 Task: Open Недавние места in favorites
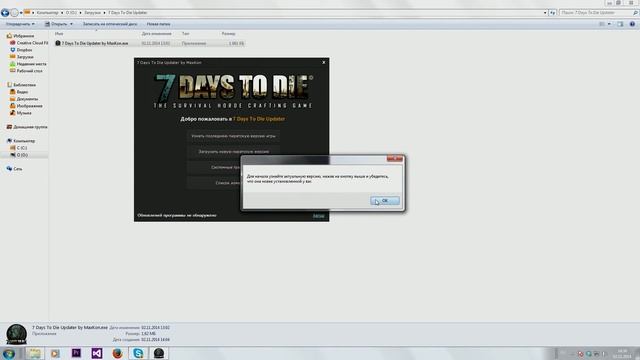[31, 64]
